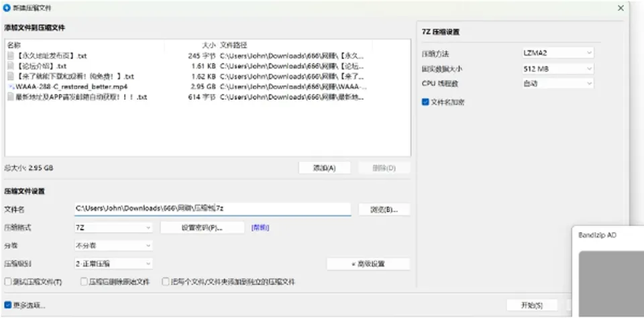Image resolution: width=644 pixels, height=318 pixels.
Task: Start compression with 开始(S) button
Action: [x=532, y=305]
